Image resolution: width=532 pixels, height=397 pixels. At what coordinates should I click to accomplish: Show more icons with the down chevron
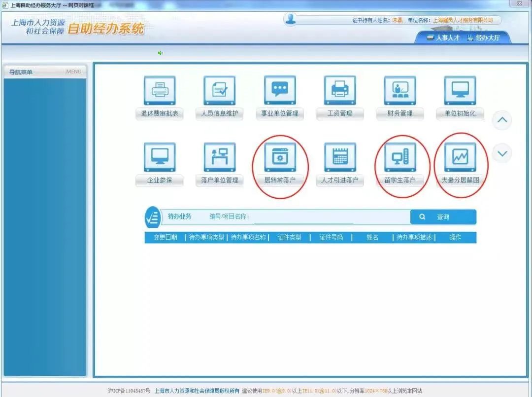point(502,153)
